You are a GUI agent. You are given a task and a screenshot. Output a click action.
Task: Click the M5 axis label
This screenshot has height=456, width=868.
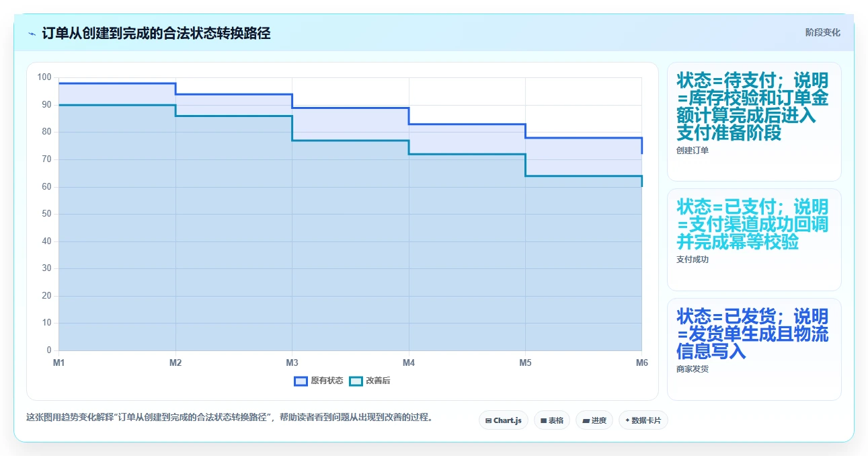[x=525, y=363]
